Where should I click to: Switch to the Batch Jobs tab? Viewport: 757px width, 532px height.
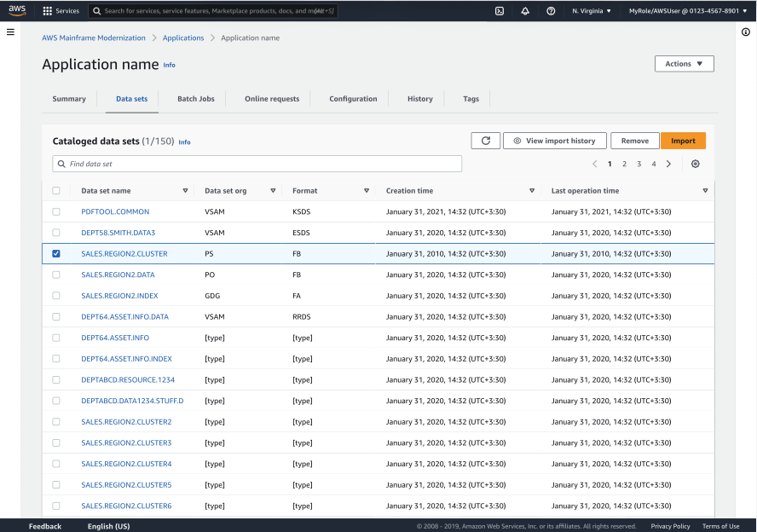click(x=195, y=99)
